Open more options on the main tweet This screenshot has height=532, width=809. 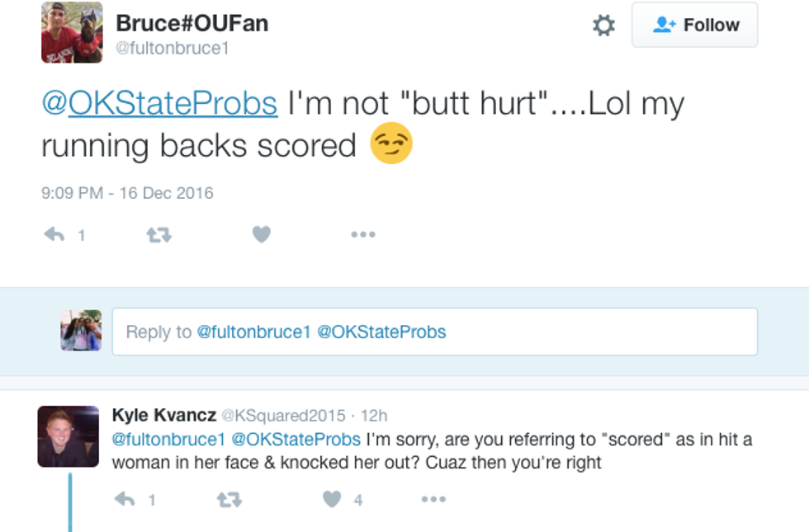[362, 235]
